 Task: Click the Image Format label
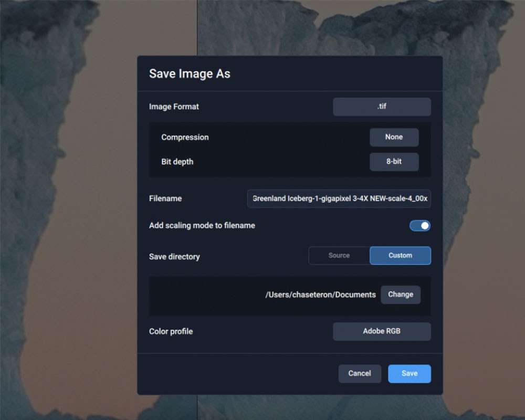click(174, 107)
